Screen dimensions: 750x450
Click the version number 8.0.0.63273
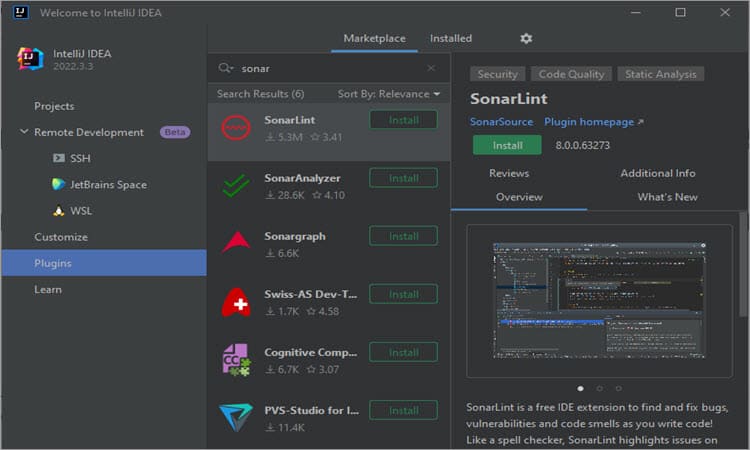582,145
